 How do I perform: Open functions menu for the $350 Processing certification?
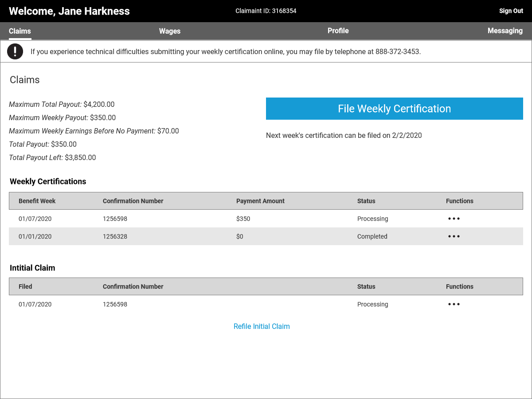(x=454, y=219)
